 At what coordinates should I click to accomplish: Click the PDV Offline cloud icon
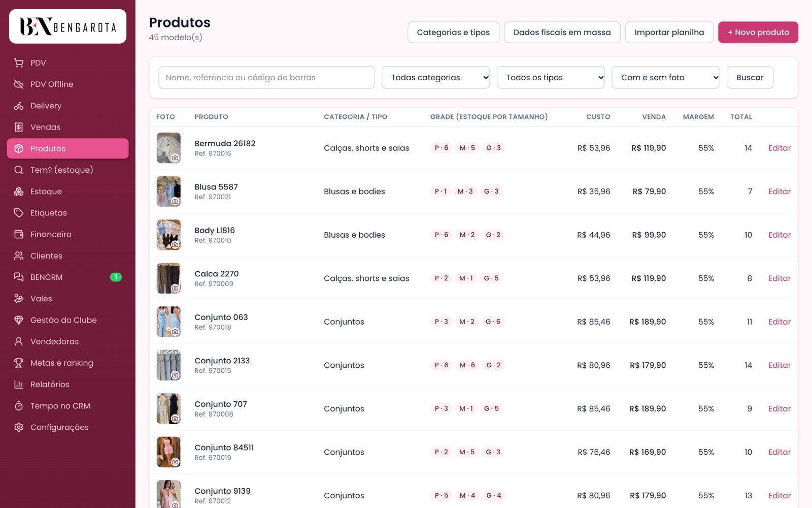(19, 84)
